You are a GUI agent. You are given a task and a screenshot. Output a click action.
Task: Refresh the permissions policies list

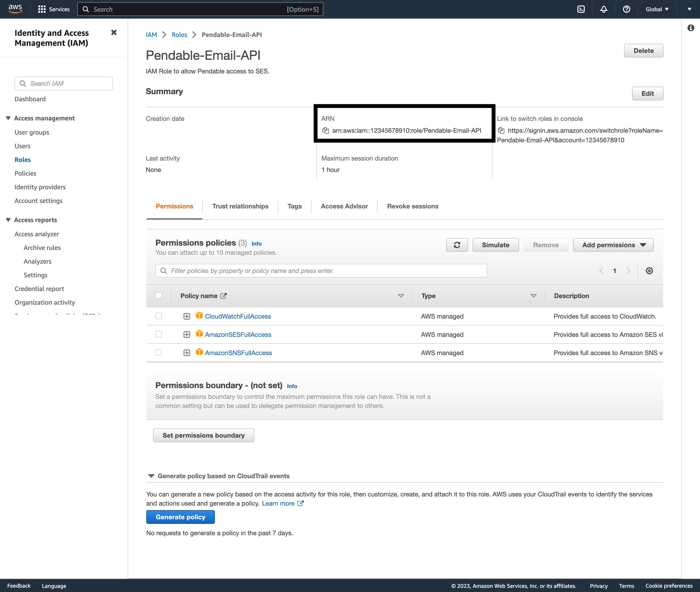457,245
